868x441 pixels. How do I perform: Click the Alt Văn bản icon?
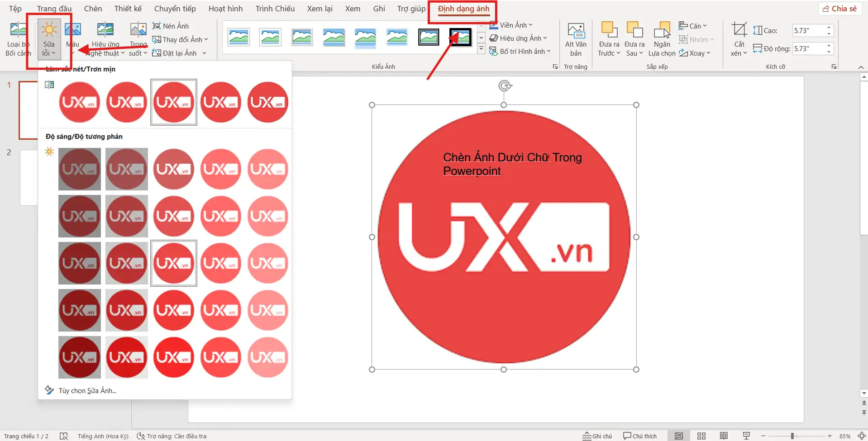[x=576, y=32]
